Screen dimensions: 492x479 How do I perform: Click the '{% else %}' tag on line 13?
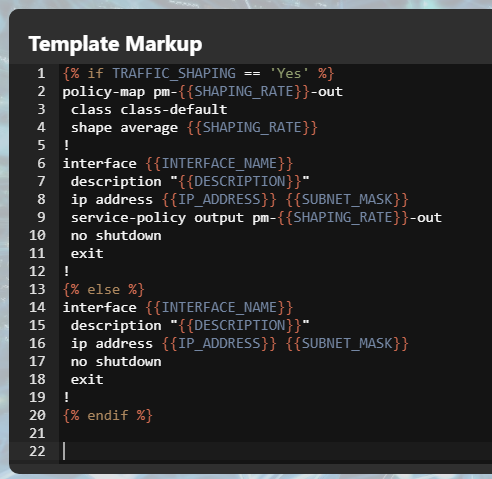click(x=104, y=290)
